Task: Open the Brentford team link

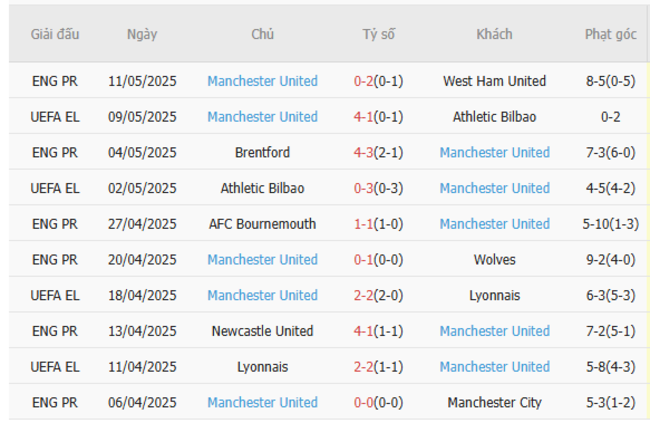Action: tap(263, 153)
